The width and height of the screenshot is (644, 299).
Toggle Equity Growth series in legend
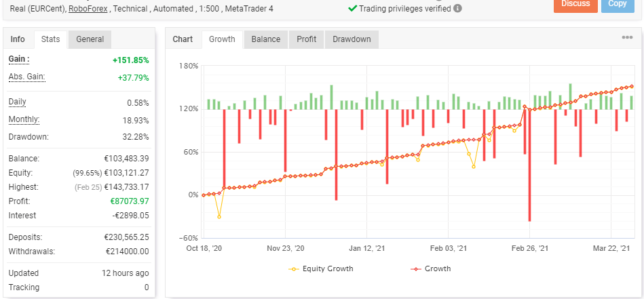322,268
